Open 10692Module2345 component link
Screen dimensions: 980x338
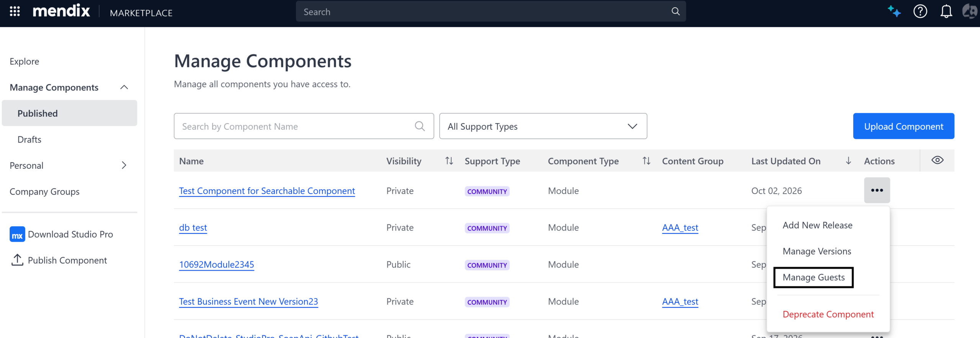(x=216, y=265)
